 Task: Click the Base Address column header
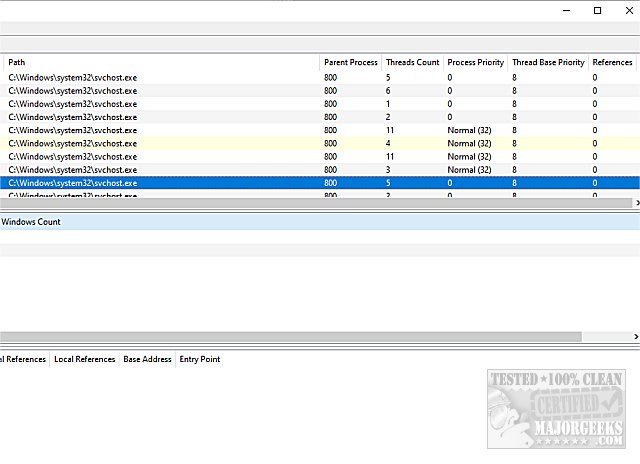147,360
